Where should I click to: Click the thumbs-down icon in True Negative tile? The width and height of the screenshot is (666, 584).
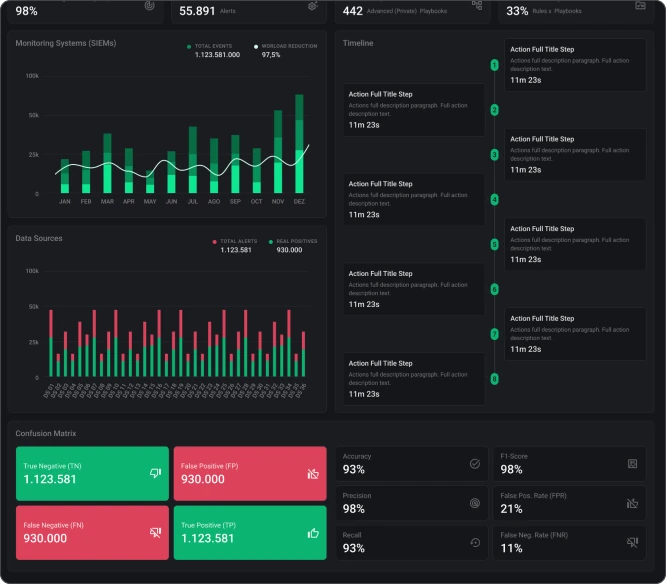155,473
